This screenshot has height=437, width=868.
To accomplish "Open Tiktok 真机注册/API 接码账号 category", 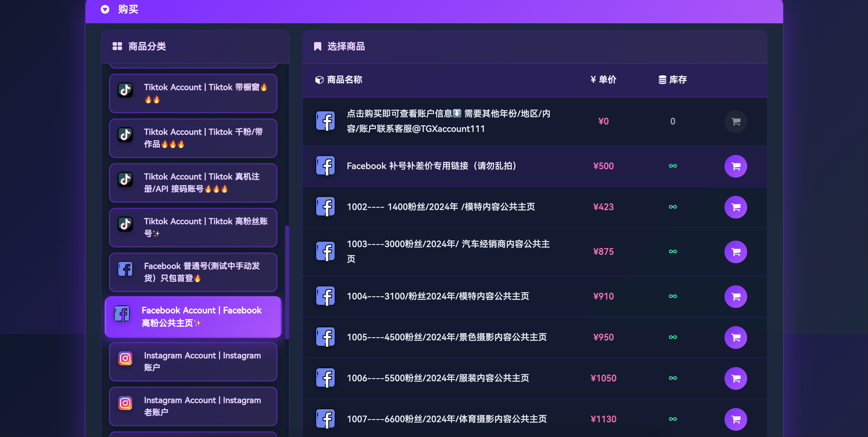I will coord(193,183).
